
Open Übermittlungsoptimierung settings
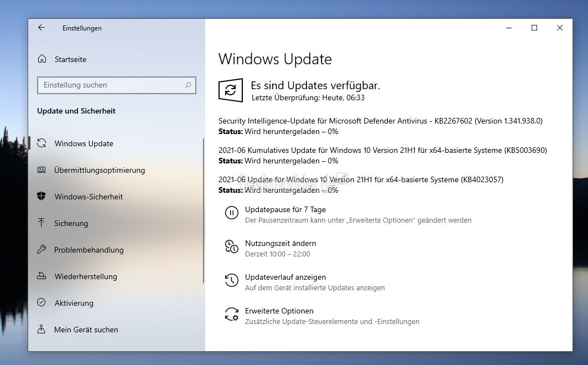click(100, 170)
